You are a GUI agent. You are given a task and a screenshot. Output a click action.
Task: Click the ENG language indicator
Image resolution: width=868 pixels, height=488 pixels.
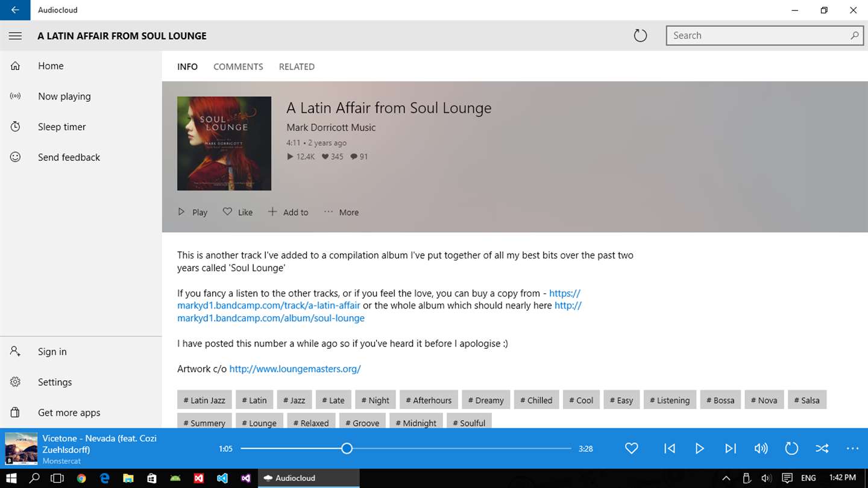point(808,478)
